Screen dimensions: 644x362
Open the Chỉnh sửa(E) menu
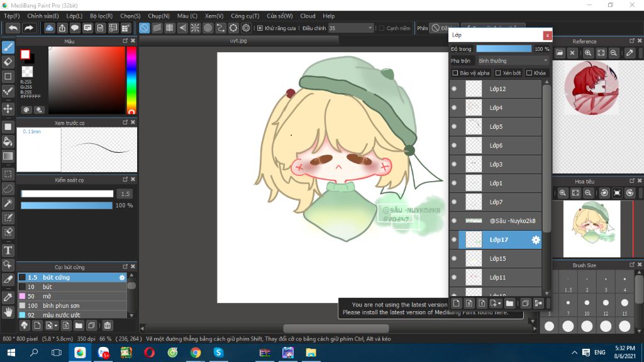43,16
